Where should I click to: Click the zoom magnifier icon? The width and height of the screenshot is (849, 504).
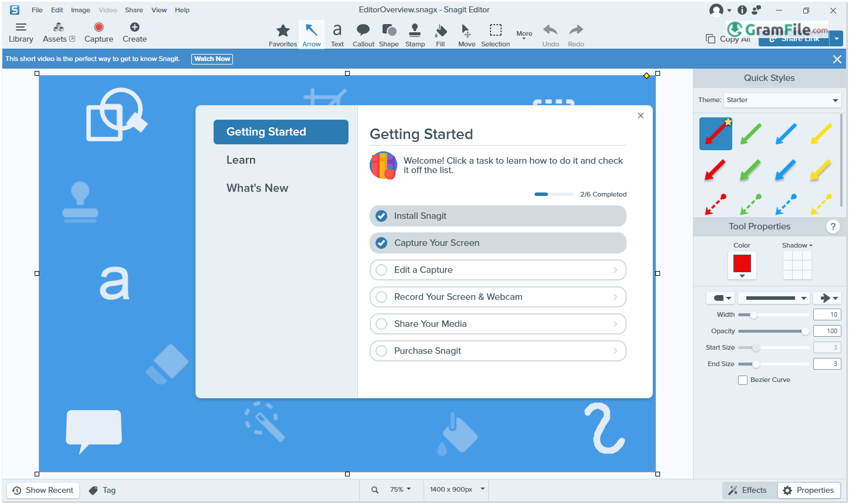[x=375, y=490]
